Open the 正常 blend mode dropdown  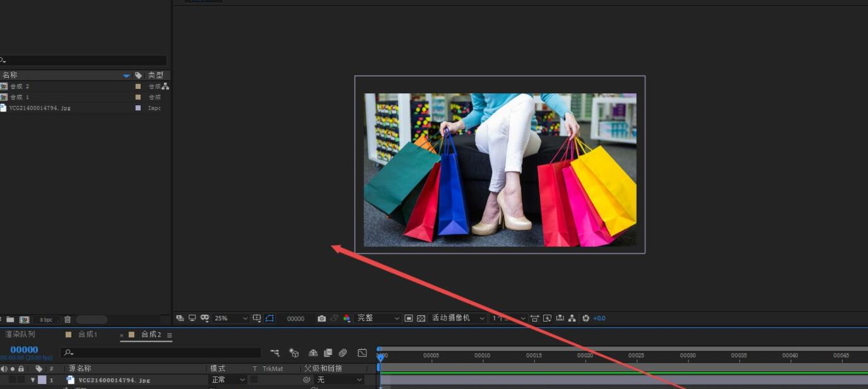230,380
